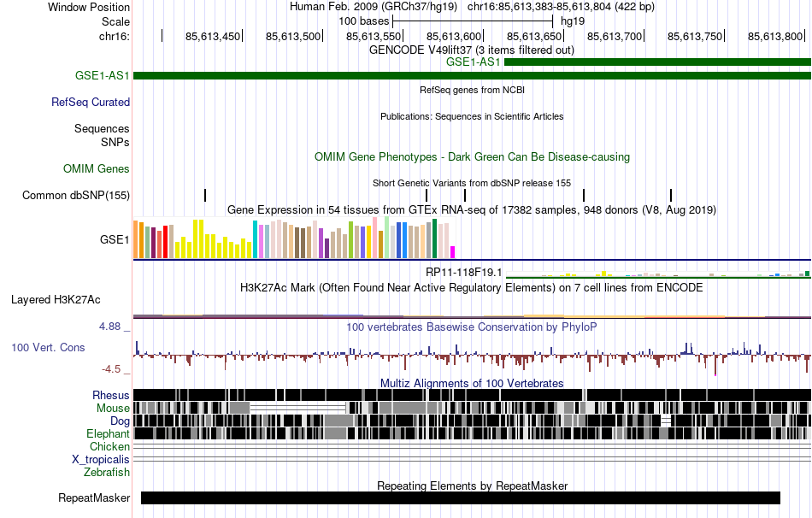Click the OMIM Gene Phenotypes track title
Viewport: 812px width, 518px height.
(x=472, y=157)
